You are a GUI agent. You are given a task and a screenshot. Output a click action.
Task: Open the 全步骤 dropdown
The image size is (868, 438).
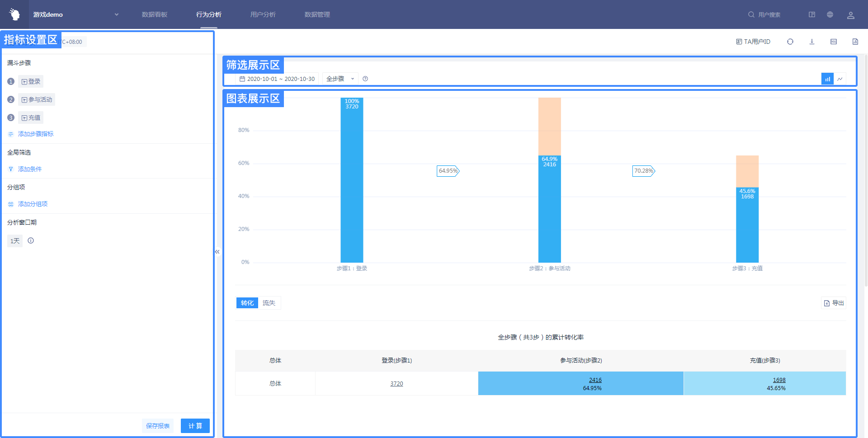pos(340,79)
